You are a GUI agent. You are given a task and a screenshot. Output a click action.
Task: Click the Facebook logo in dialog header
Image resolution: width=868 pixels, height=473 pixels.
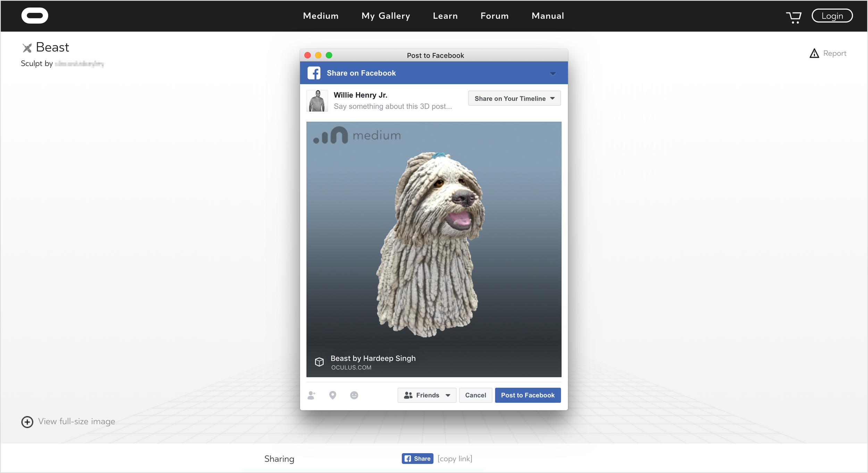[x=314, y=73]
